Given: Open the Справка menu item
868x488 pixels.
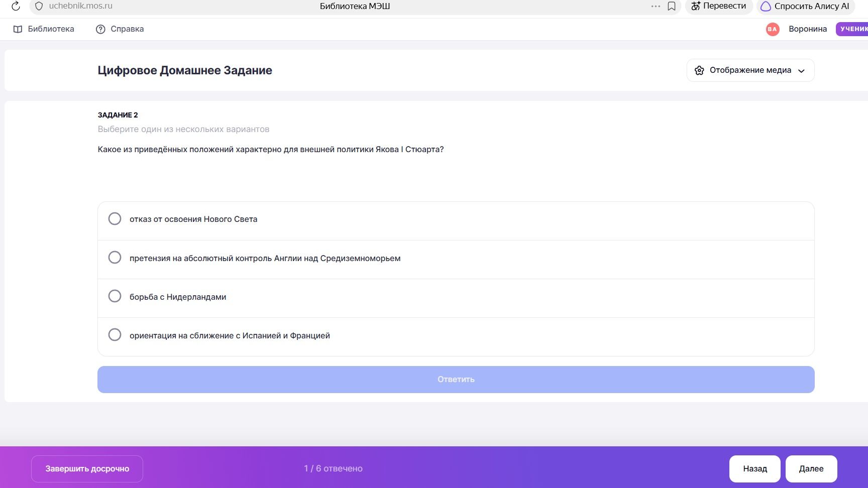Looking at the screenshot, I should pyautogui.click(x=120, y=29).
